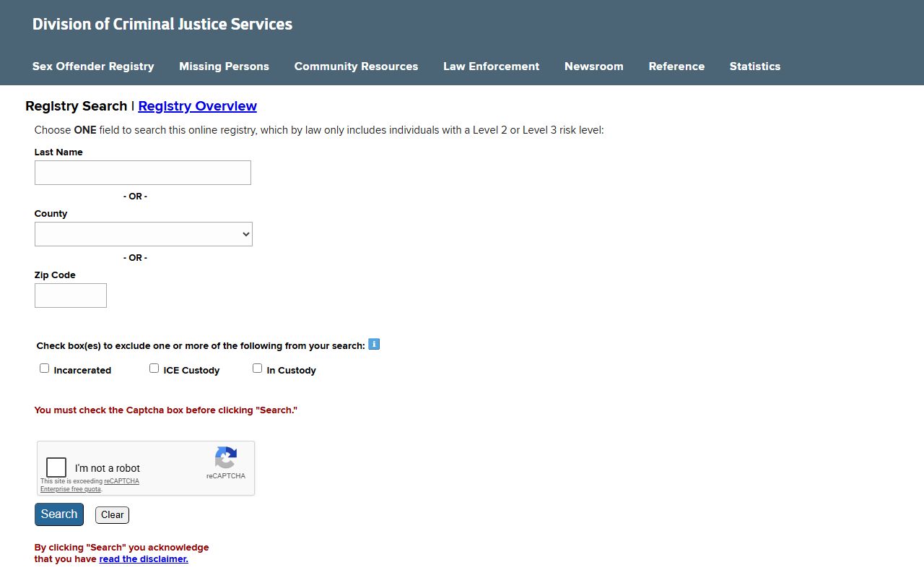Navigate to the Statistics menu

[x=755, y=66]
